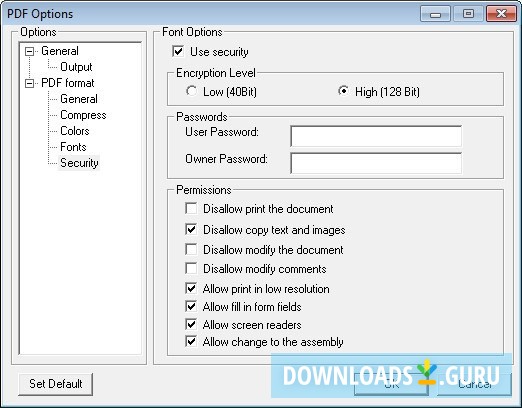Screen dimensions: 522x408
Task: Click the Cancel button
Action: tap(474, 384)
